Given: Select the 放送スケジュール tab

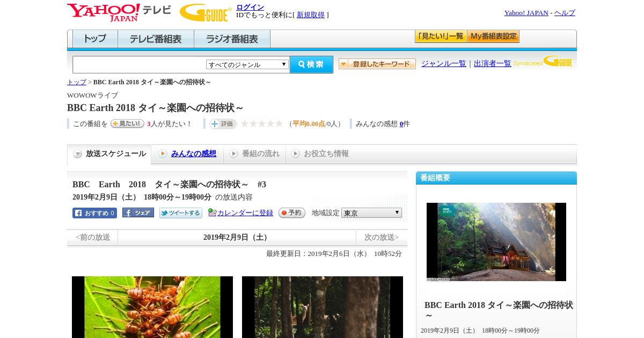Looking at the screenshot, I should tap(109, 154).
